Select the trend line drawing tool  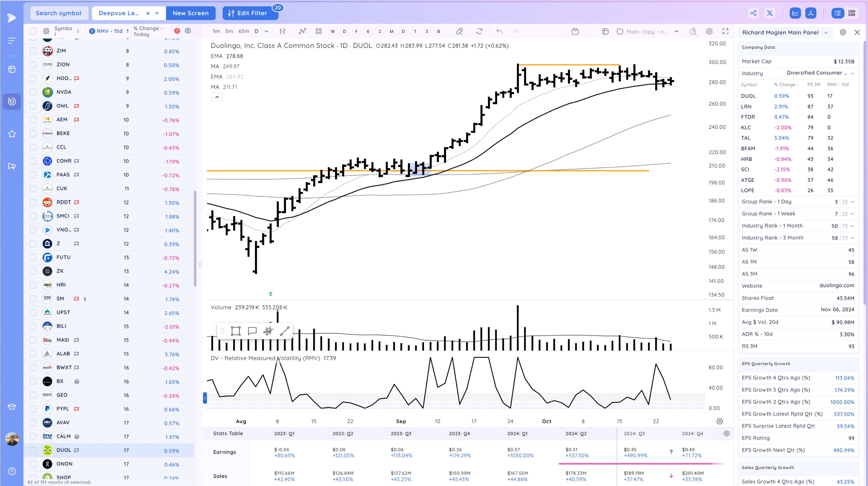(x=285, y=331)
